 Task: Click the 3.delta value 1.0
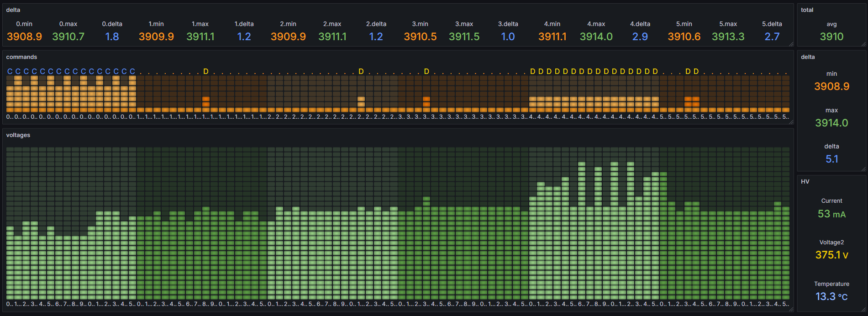(508, 37)
